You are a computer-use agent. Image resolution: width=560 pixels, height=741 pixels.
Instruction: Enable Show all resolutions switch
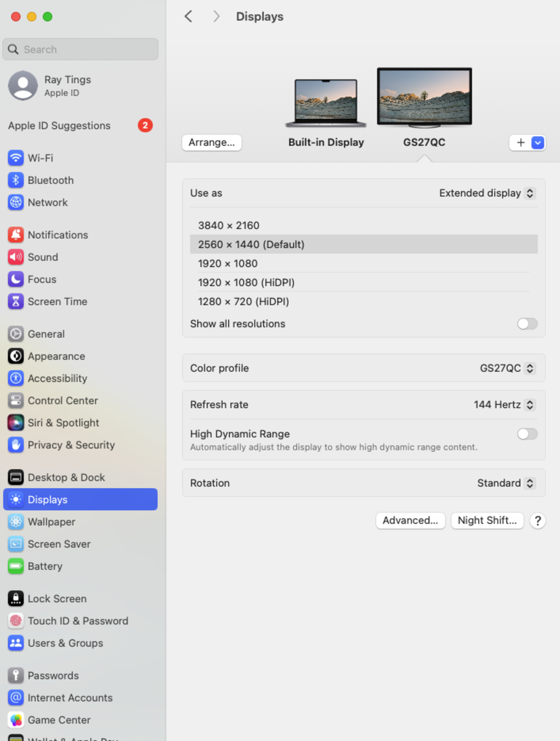[527, 324]
